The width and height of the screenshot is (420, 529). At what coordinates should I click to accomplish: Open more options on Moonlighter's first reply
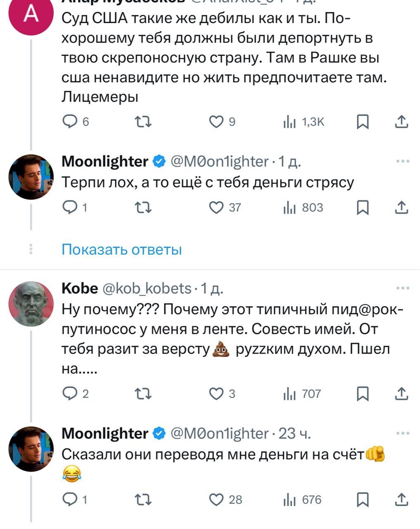(402, 161)
